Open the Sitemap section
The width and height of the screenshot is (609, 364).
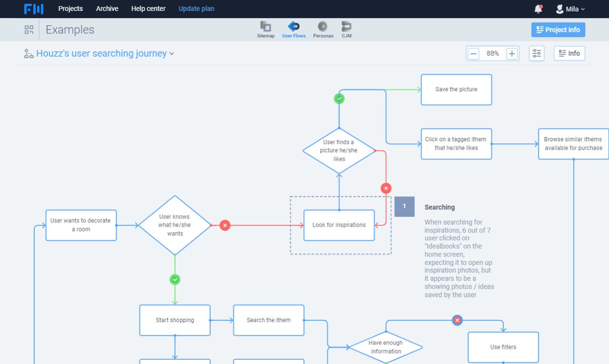265,29
